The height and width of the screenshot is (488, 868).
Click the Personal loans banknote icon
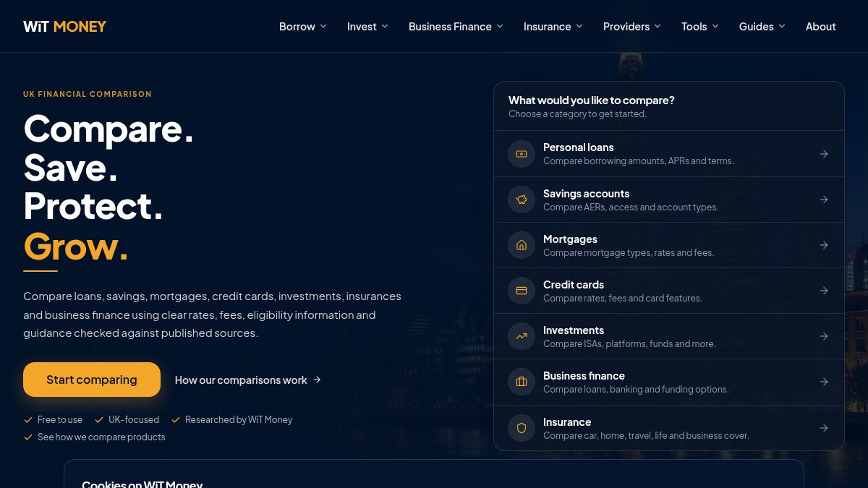[522, 154]
